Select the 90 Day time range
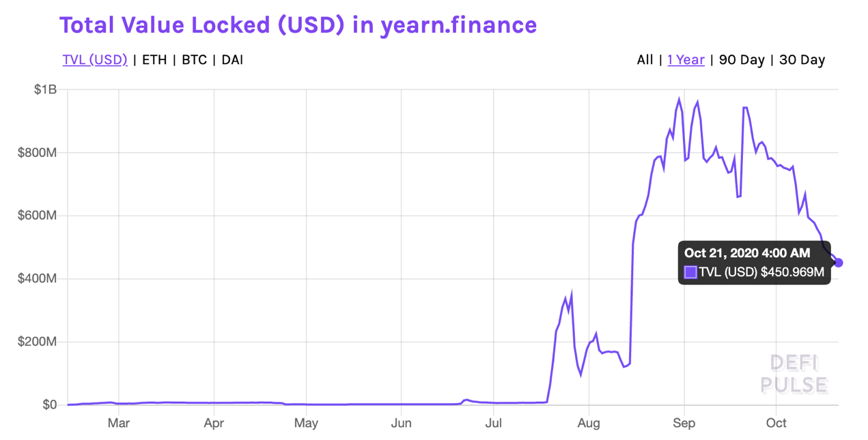This screenshot has height=440, width=868. 742,60
